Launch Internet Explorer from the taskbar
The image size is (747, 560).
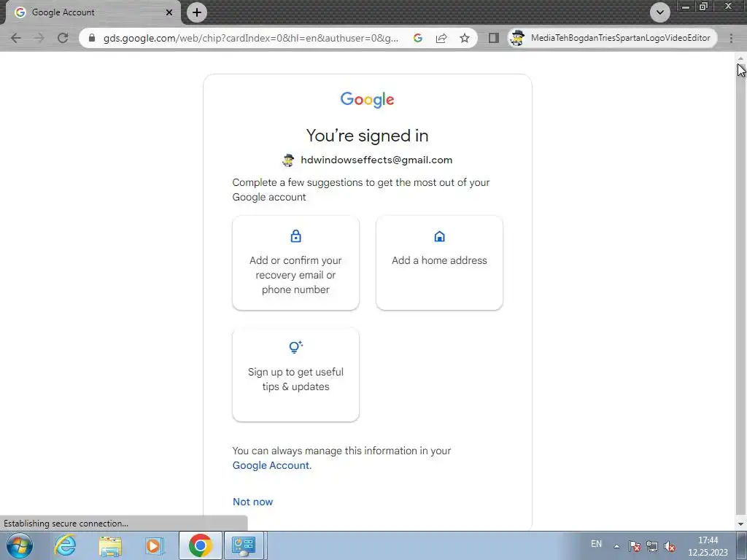tap(65, 545)
